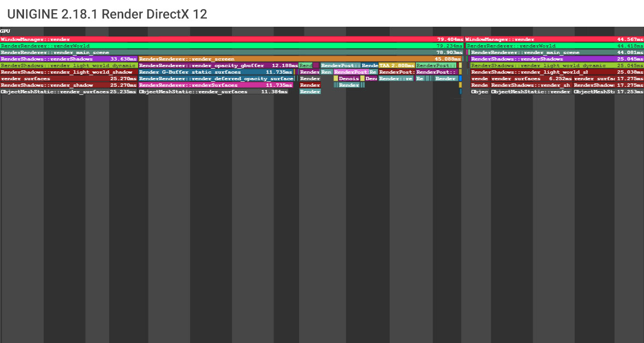Image resolution: width=644 pixels, height=343 pixels.
Task: Select the render_opacity_gbuffer 12.188ms block
Action: tap(218, 65)
